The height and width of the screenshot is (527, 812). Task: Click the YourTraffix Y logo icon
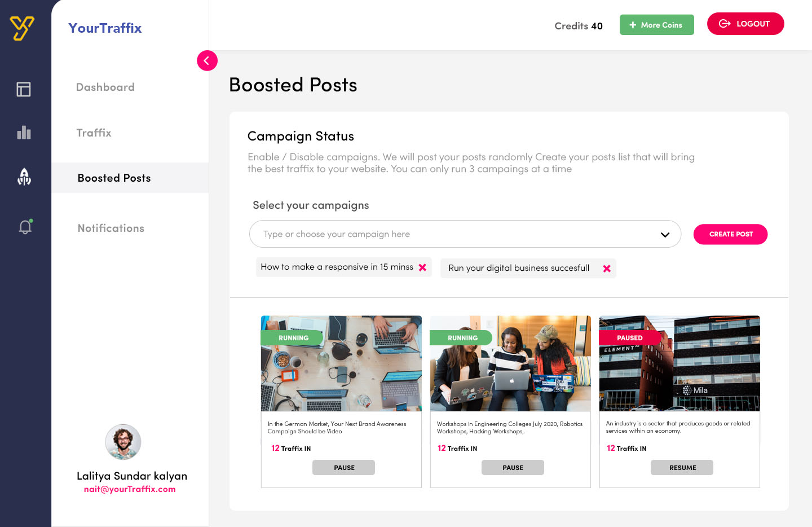click(22, 28)
